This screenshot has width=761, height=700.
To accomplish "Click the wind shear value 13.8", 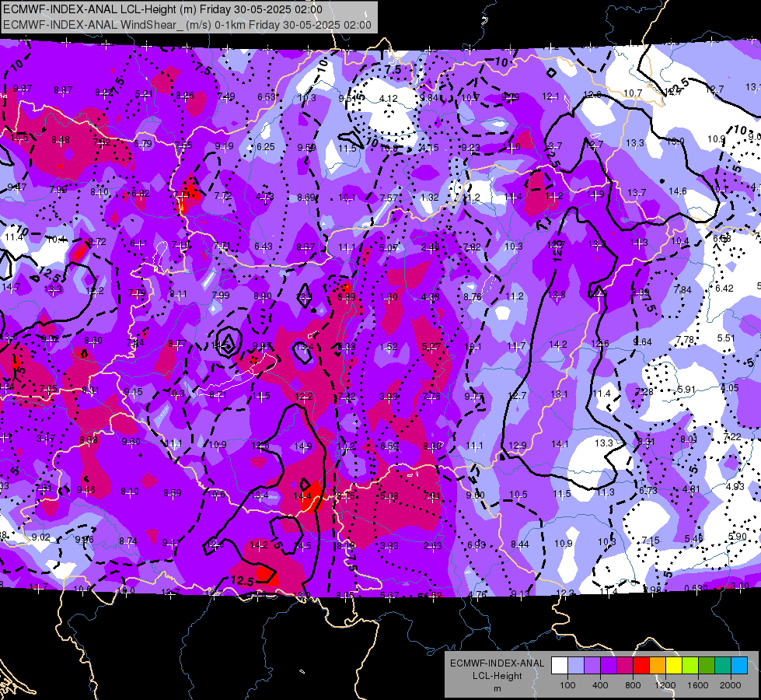I will click(x=557, y=294).
